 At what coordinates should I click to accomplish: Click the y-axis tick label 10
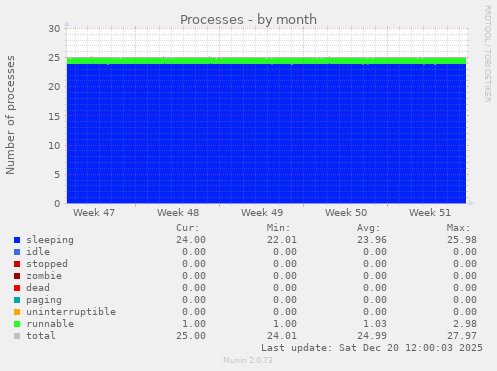click(x=54, y=145)
